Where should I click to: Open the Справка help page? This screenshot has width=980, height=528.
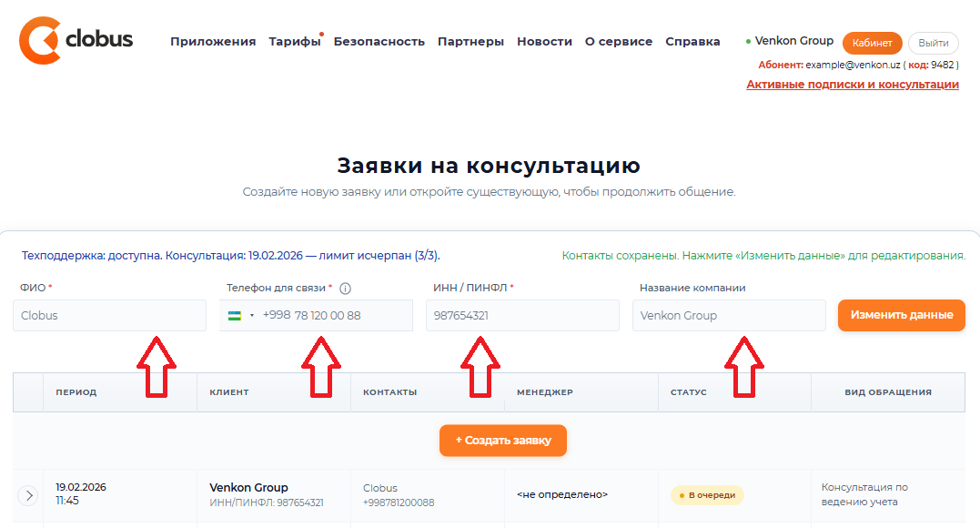pos(692,41)
